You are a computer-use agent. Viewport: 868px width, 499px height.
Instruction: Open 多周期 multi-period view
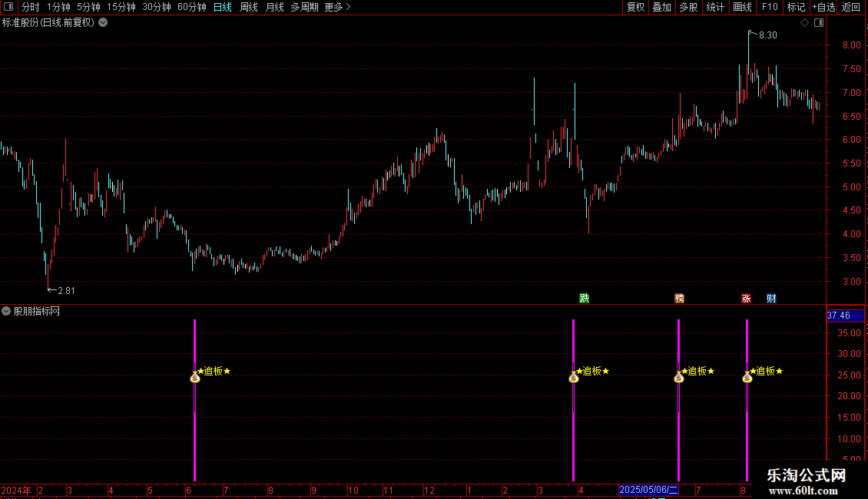tap(304, 7)
